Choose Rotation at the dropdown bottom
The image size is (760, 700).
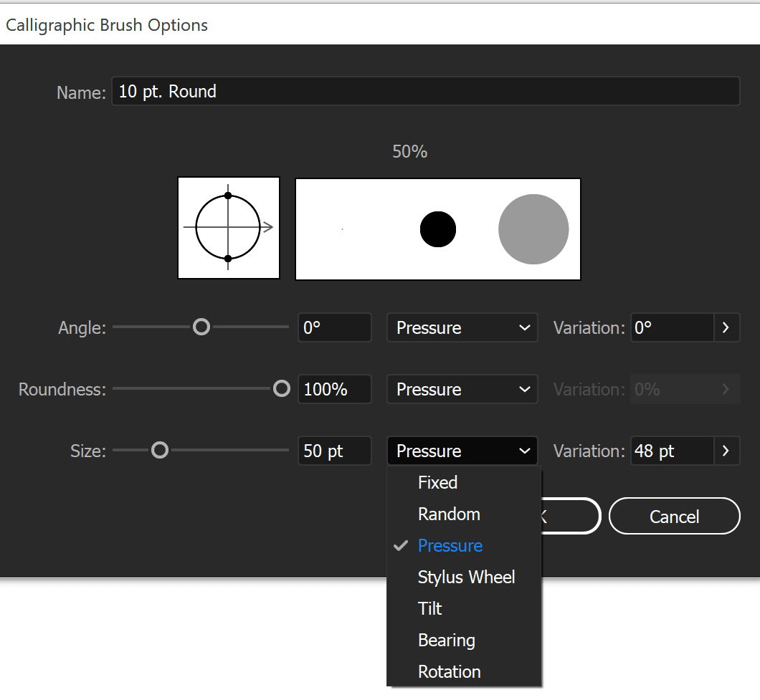click(449, 671)
